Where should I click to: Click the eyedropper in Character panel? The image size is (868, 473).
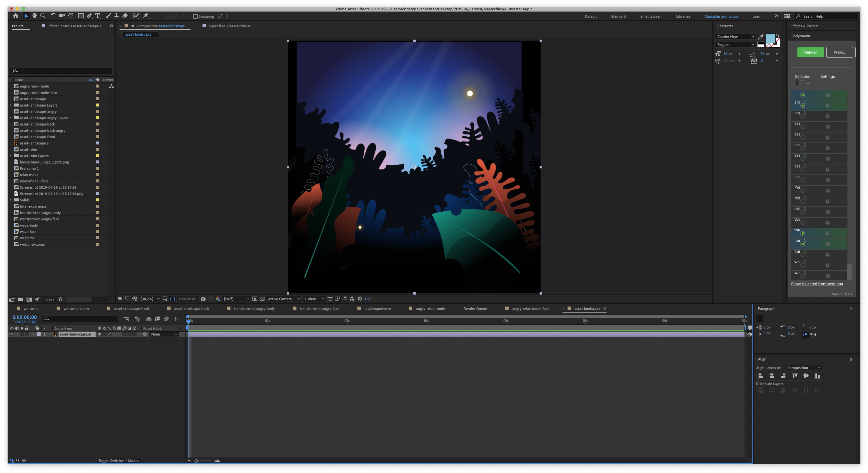tap(760, 37)
